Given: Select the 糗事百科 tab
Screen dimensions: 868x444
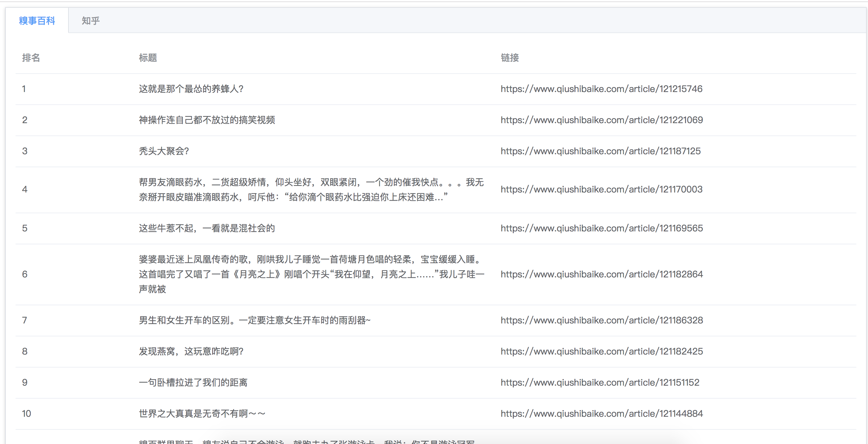Looking at the screenshot, I should tap(37, 21).
